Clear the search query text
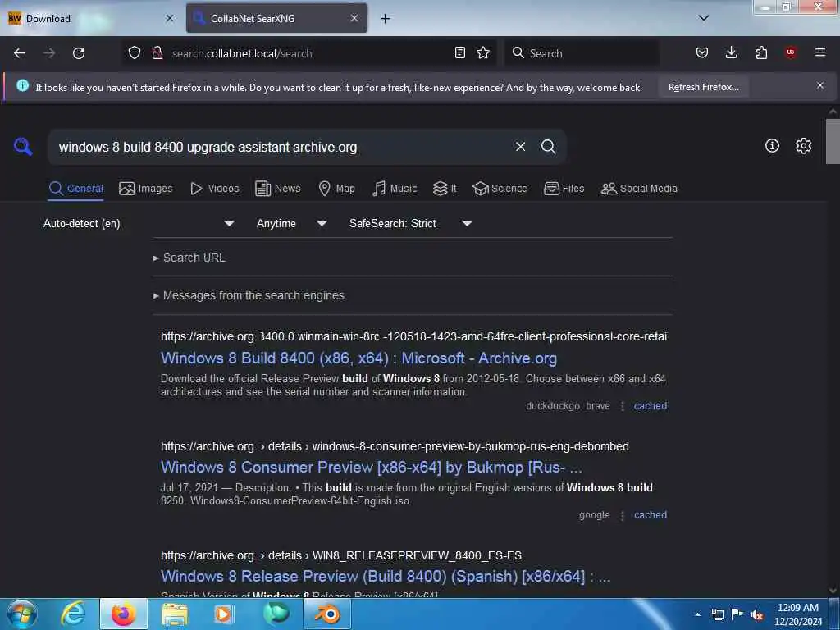This screenshot has height=630, width=840. [520, 147]
